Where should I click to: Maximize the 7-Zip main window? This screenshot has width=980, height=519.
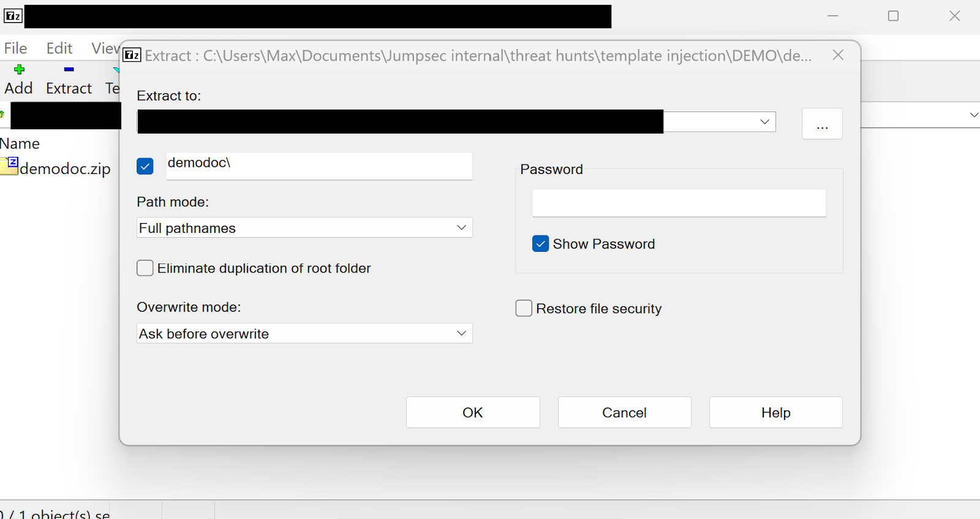[893, 16]
